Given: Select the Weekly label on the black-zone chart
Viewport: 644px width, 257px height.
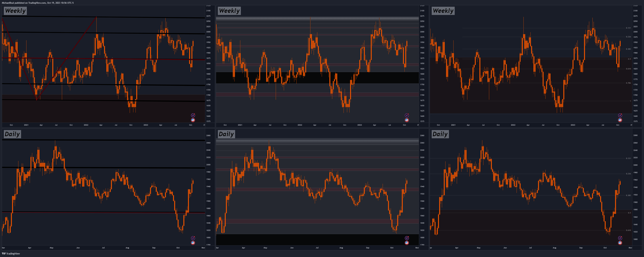Looking at the screenshot, I should pyautogui.click(x=229, y=11).
